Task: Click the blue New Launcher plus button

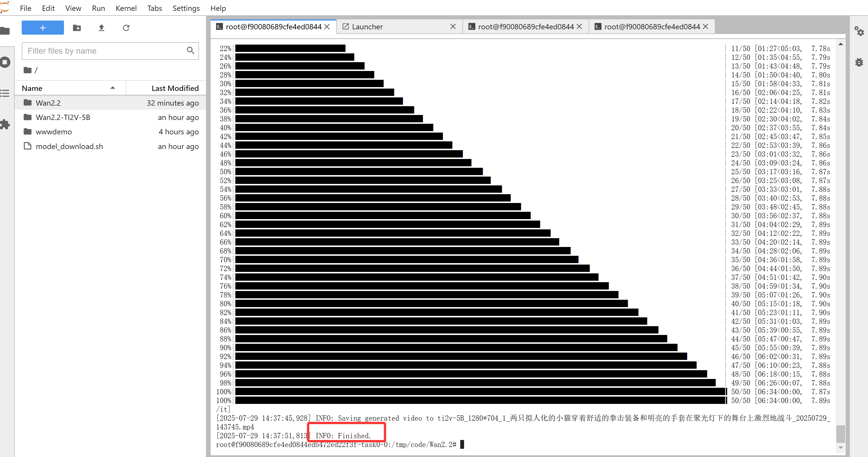Action: (43, 28)
